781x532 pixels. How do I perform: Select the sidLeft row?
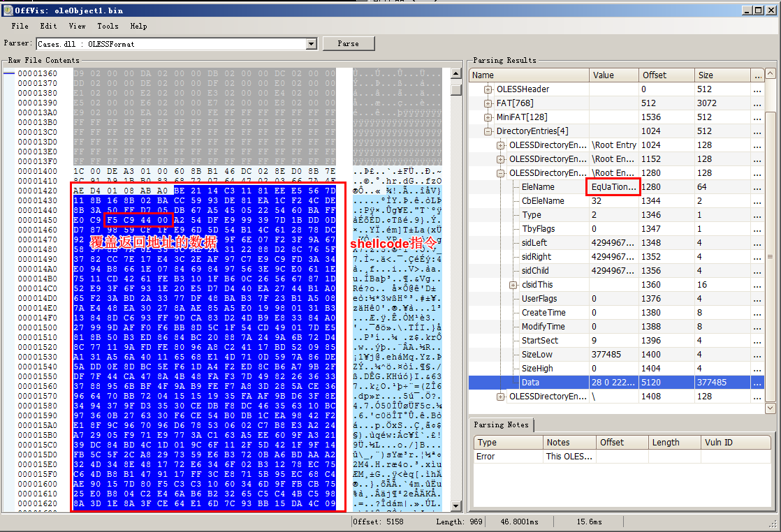617,243
